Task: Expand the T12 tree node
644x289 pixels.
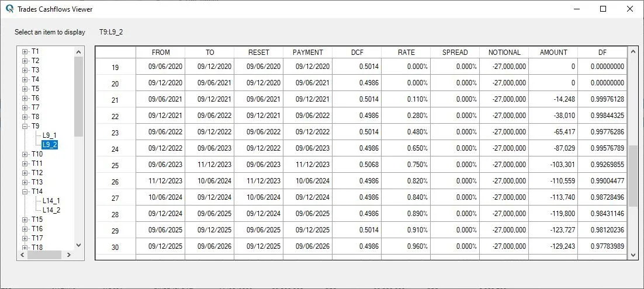Action: click(25, 173)
